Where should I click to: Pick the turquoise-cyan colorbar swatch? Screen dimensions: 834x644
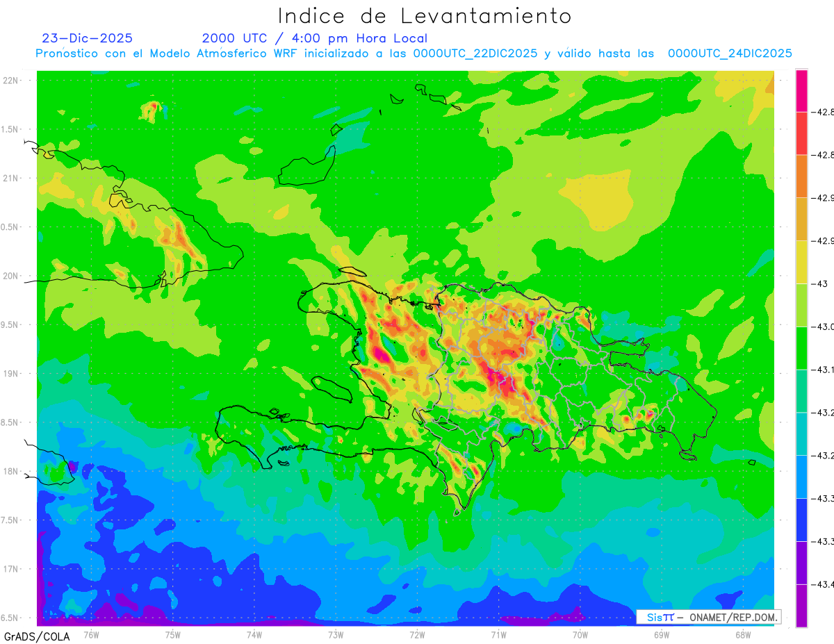tap(801, 434)
